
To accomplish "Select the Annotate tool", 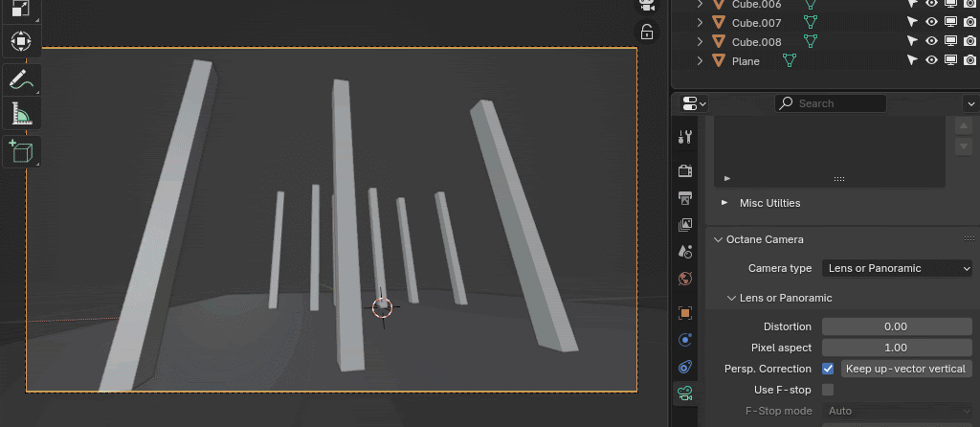I will [21, 79].
